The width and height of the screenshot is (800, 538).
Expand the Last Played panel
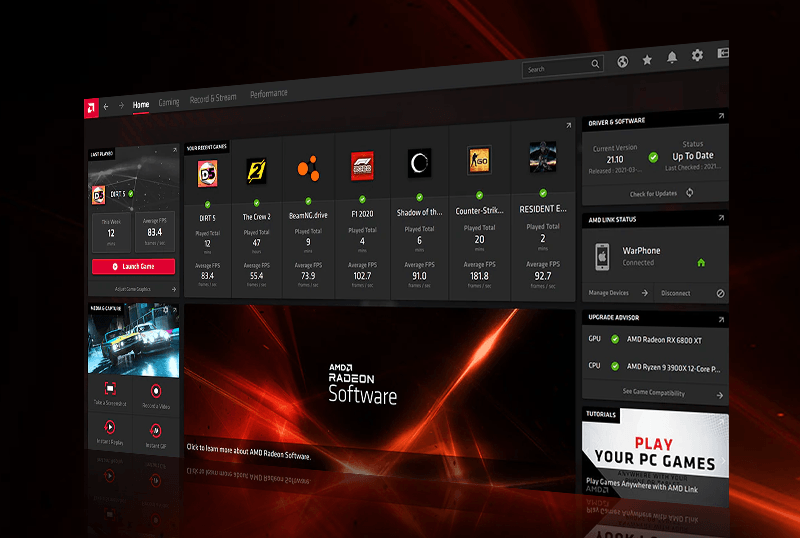(175, 150)
